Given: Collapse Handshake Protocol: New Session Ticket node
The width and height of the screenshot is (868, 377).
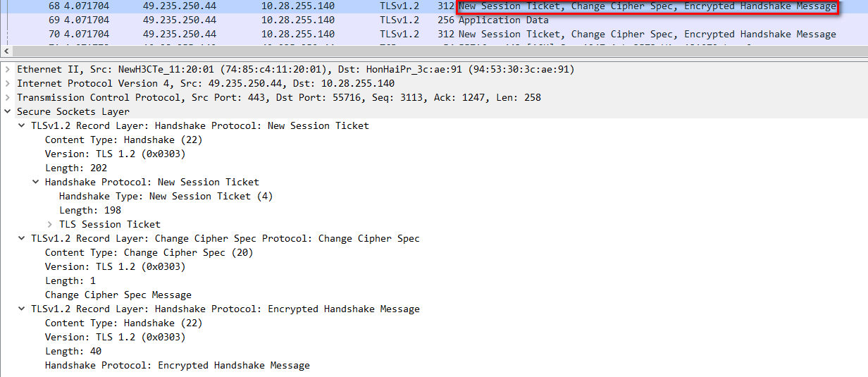Looking at the screenshot, I should [x=36, y=182].
